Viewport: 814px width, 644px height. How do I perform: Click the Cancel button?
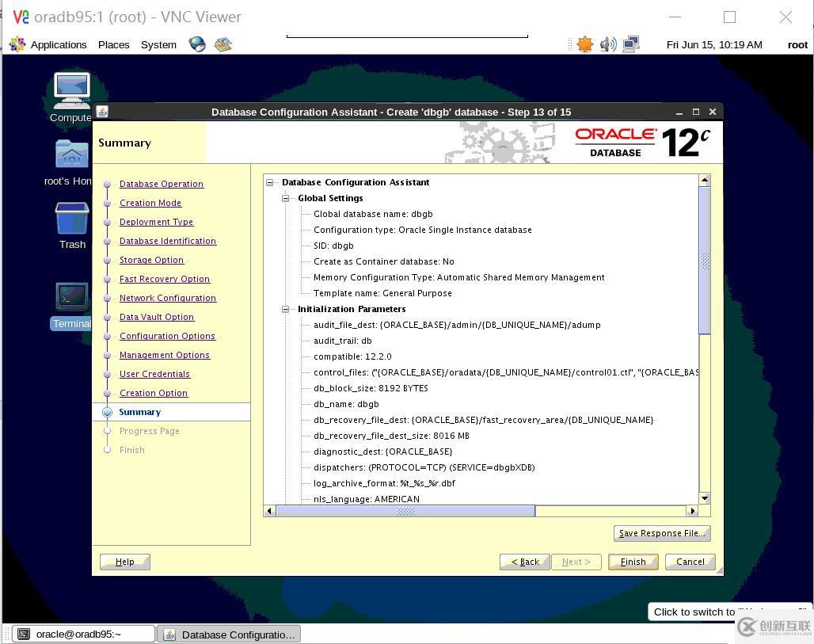(690, 562)
